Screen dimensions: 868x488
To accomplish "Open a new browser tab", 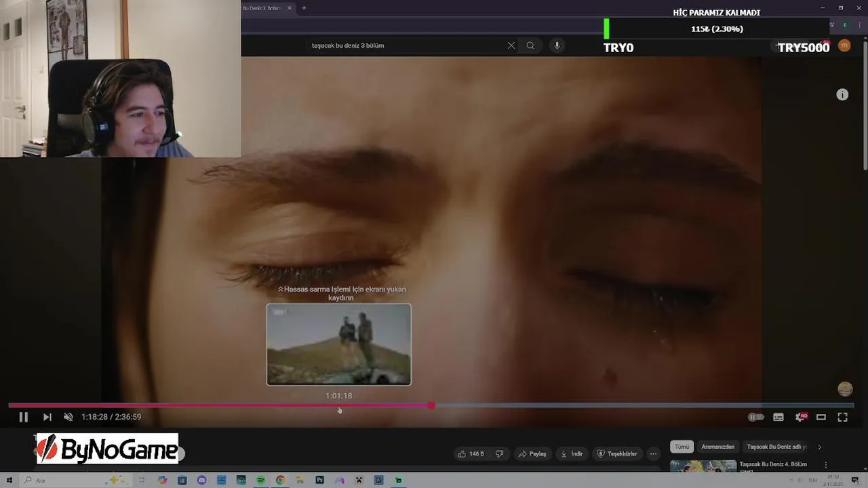I will pyautogui.click(x=304, y=8).
